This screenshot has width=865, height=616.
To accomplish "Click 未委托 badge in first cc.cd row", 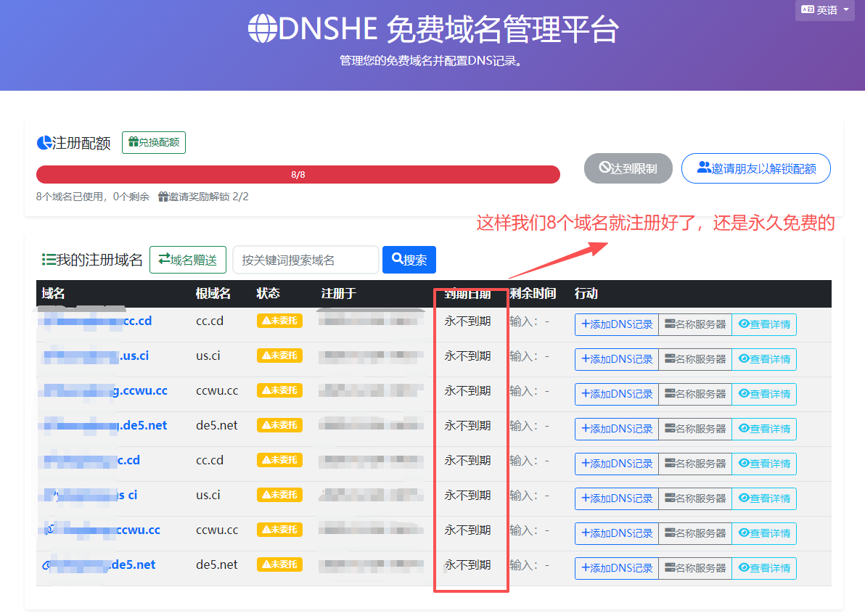I will point(279,321).
